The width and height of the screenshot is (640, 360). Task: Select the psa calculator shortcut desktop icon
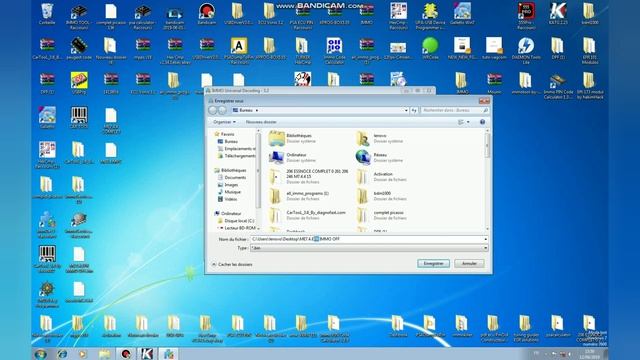[x=142, y=16]
